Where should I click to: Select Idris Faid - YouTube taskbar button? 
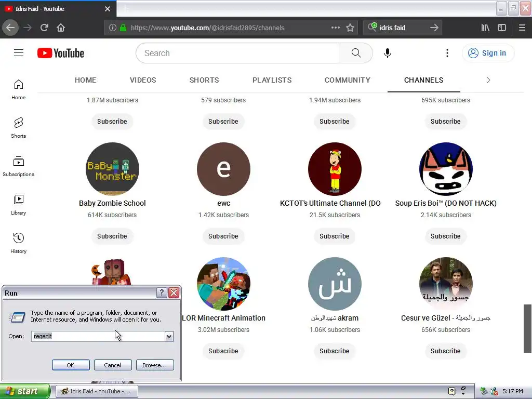tap(97, 391)
